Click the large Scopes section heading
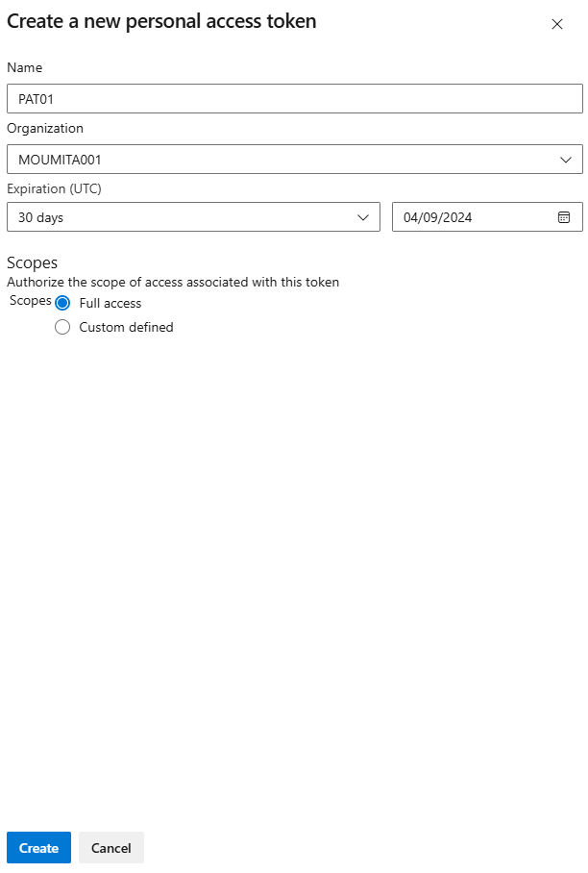Image resolution: width=588 pixels, height=873 pixels. pos(33,262)
